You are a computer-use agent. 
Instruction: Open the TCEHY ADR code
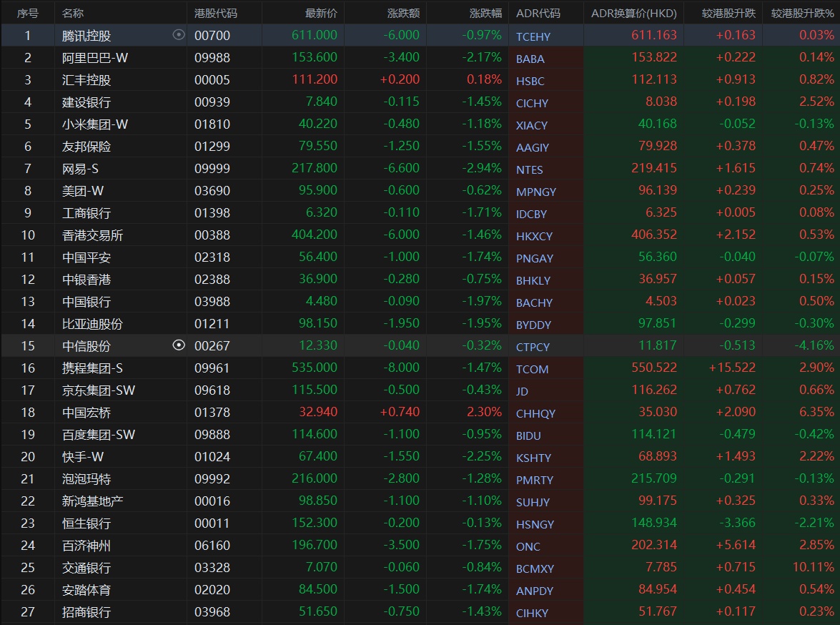tap(533, 37)
